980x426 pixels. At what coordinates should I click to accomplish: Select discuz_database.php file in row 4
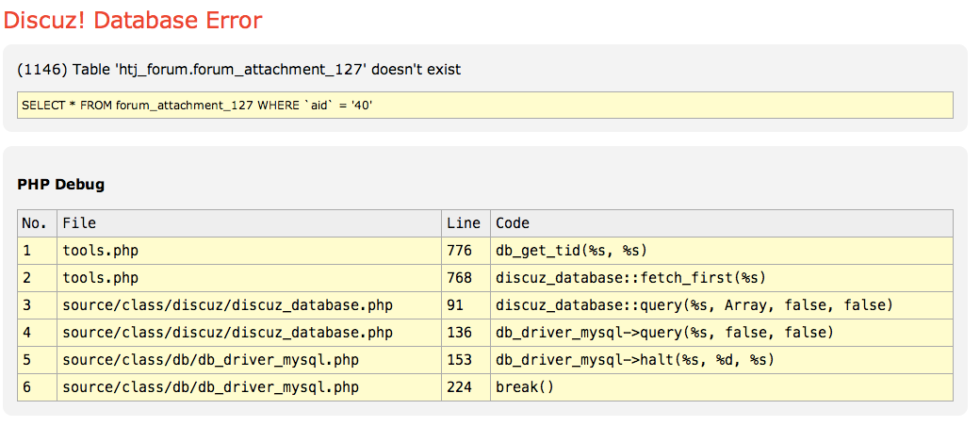click(227, 333)
